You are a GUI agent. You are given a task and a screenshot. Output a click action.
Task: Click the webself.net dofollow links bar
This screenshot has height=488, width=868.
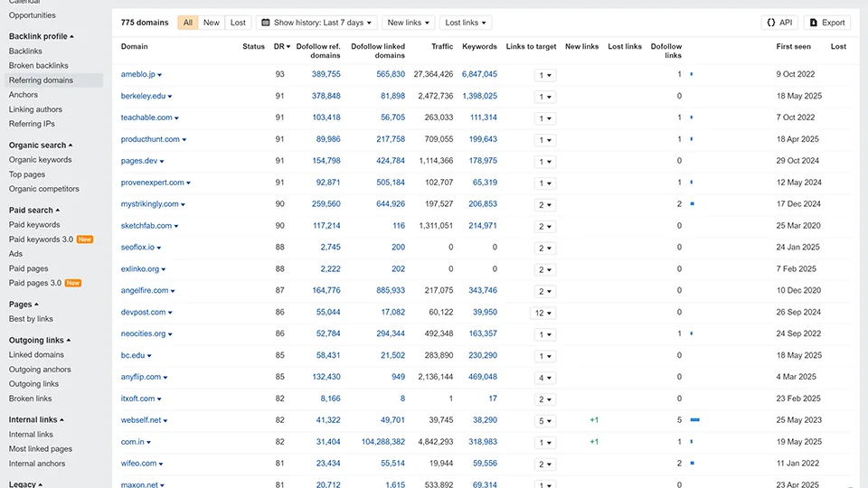point(695,420)
